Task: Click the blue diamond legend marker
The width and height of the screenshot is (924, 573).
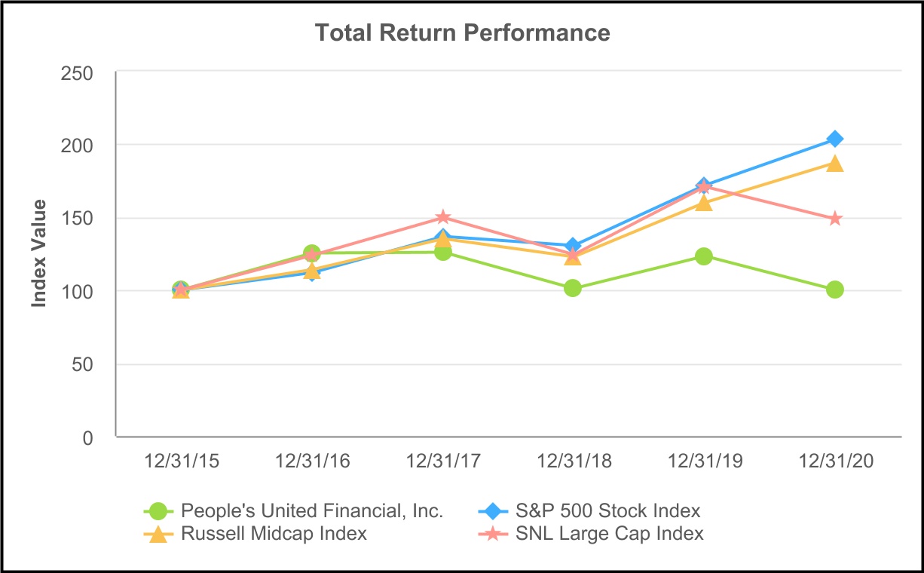Action: click(x=493, y=511)
